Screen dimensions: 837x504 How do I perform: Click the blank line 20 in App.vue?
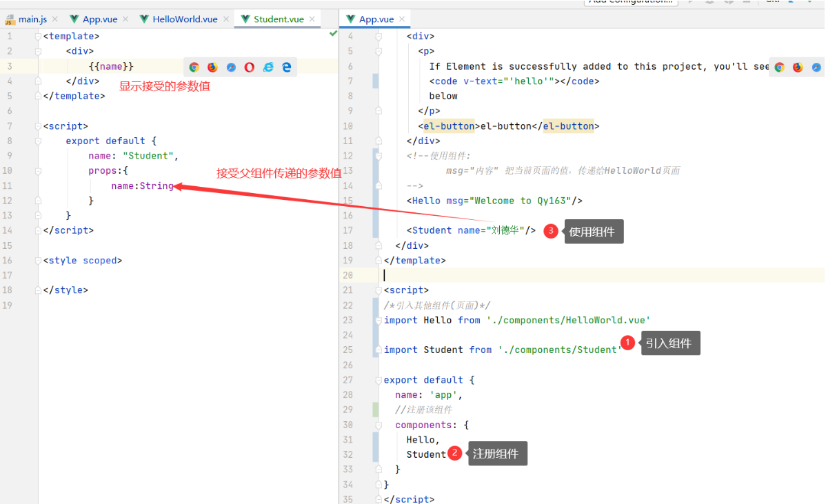click(603, 275)
